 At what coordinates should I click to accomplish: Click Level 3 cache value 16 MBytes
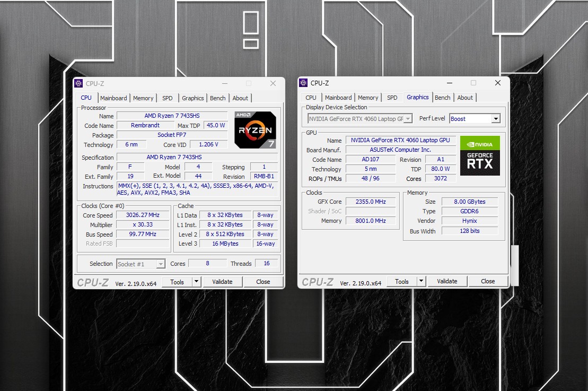(225, 244)
